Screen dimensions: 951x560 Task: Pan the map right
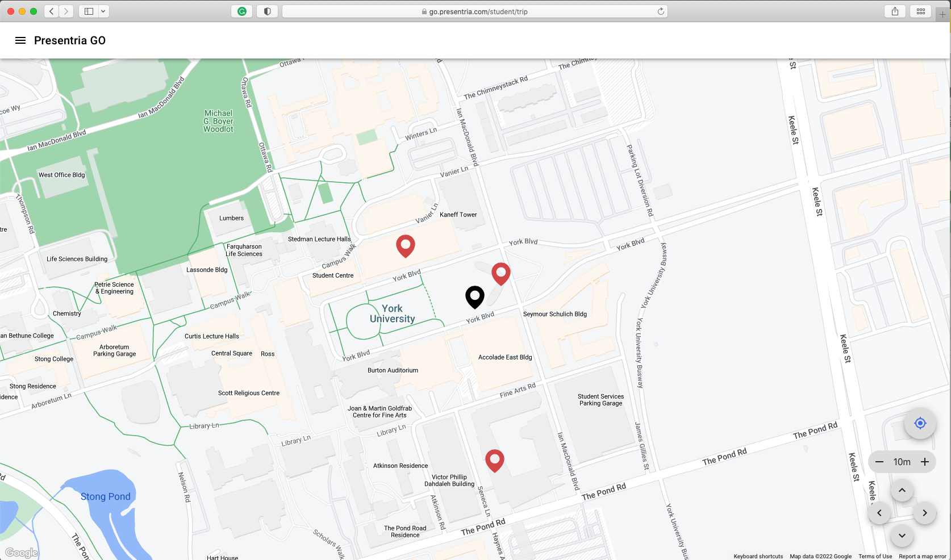pyautogui.click(x=925, y=513)
